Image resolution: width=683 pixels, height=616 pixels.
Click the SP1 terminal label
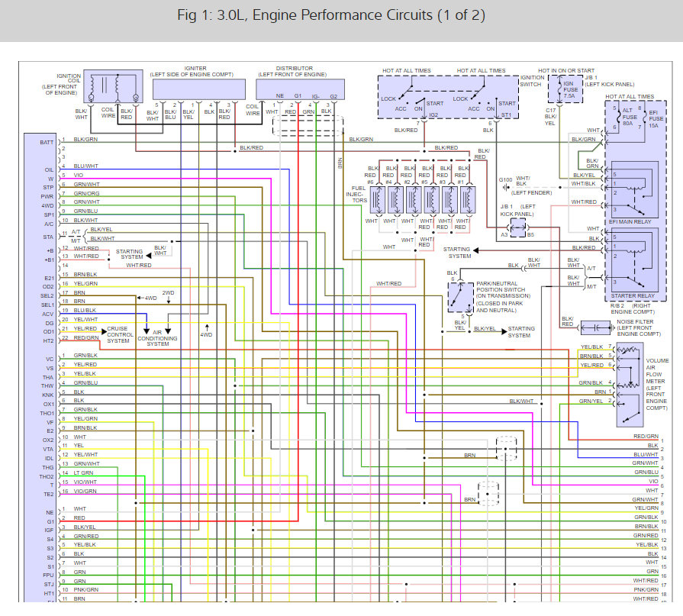pos(49,214)
